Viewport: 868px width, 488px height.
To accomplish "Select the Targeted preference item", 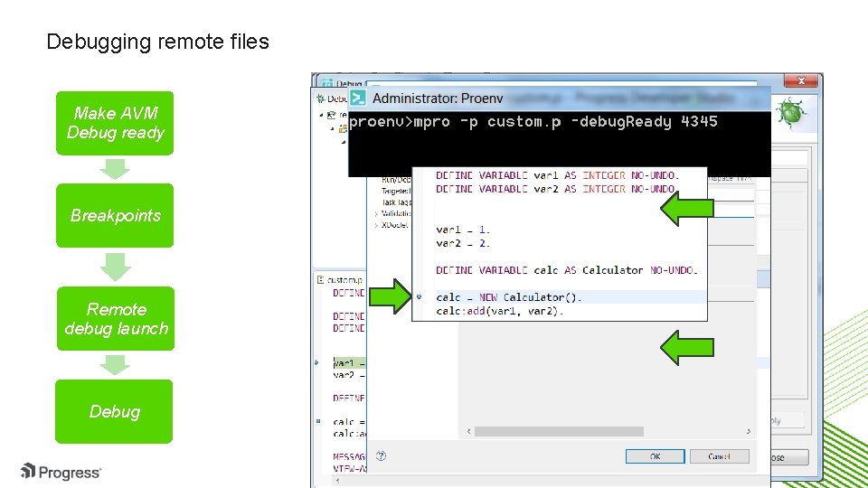I will click(x=396, y=191).
